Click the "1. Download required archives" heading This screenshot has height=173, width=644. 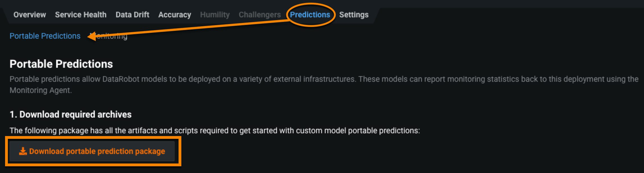(x=70, y=114)
